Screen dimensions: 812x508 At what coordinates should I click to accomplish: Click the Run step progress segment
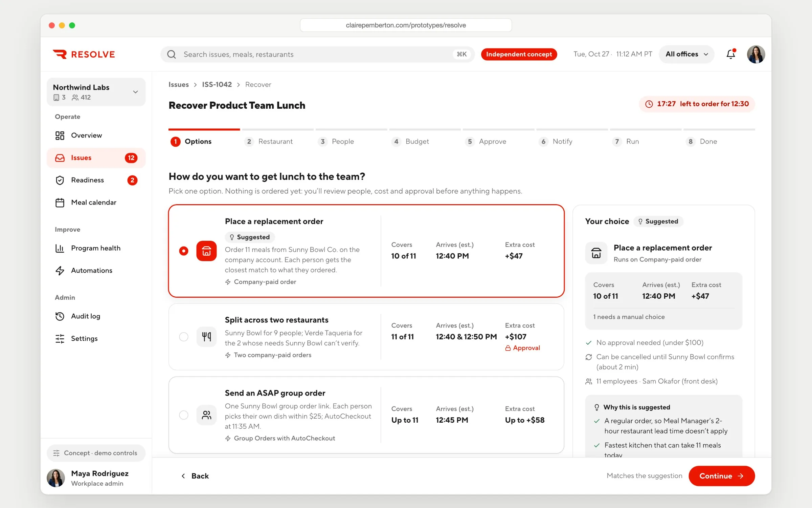pyautogui.click(x=646, y=129)
